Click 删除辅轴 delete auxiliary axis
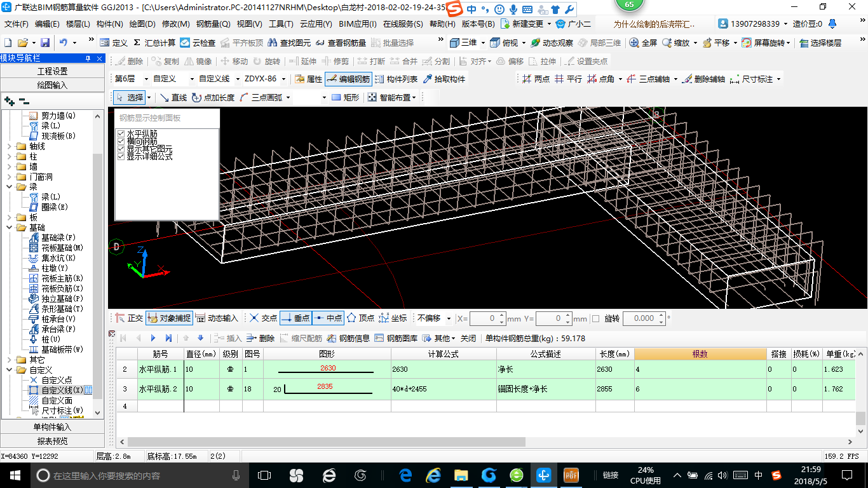The width and height of the screenshot is (868, 488). click(x=703, y=79)
